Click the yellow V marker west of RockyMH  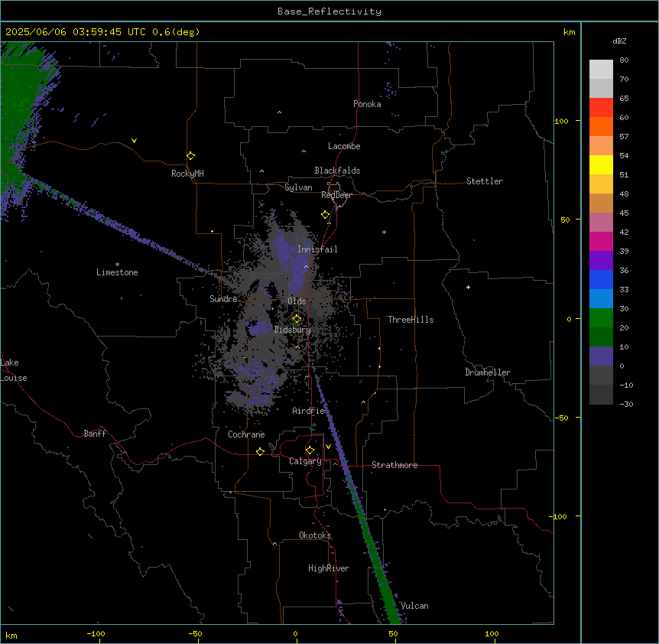(x=134, y=141)
